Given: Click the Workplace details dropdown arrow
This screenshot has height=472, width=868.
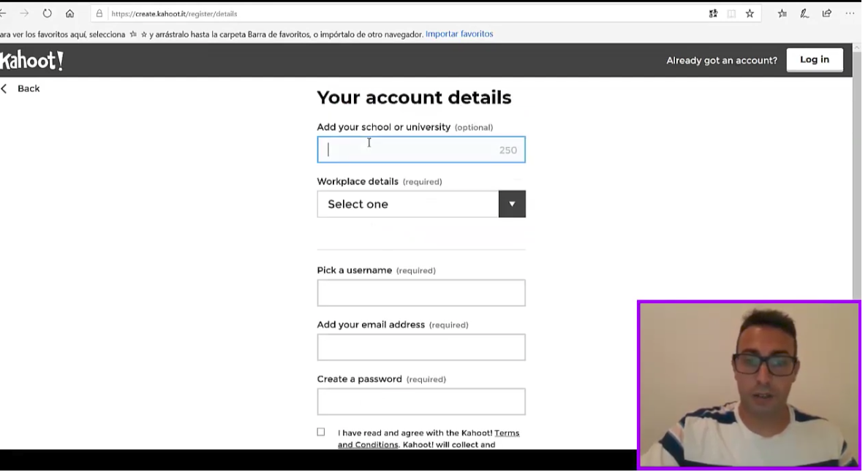Looking at the screenshot, I should click(511, 204).
